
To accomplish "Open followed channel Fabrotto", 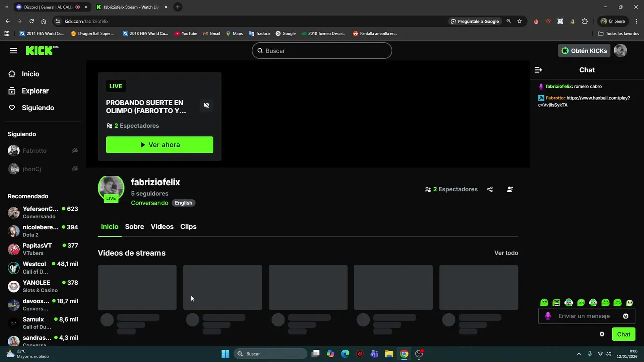I will pos(43,150).
